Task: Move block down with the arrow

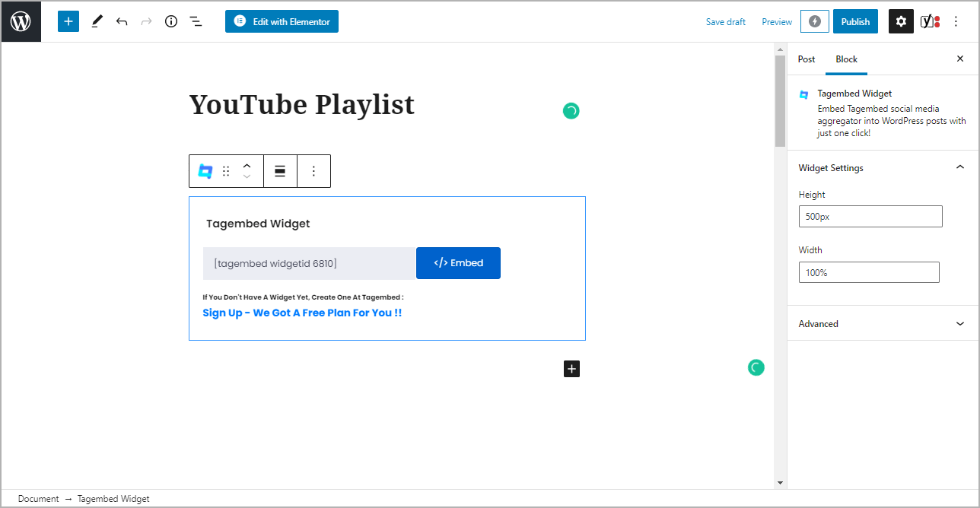Action: [x=247, y=177]
